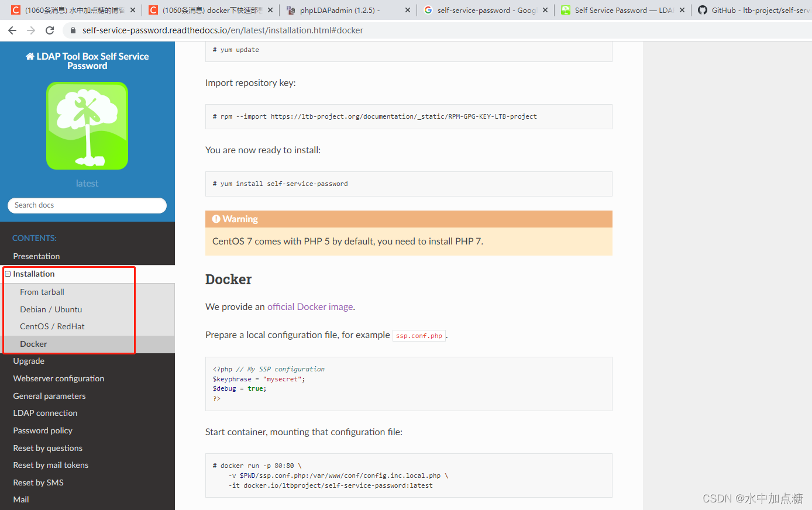Click the Read the Docs favicon on the Self Service Password tab
The height and width of the screenshot is (510, 812).
565,9
